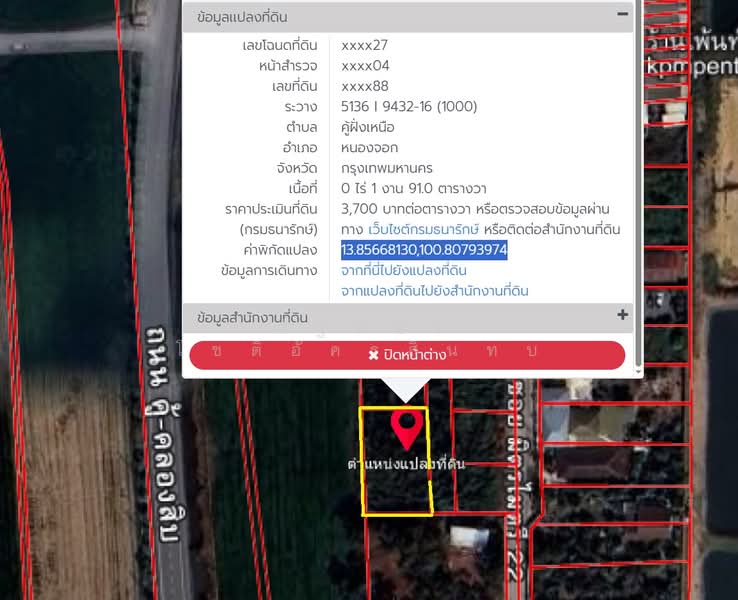Image resolution: width=738 pixels, height=600 pixels.
Task: Click area value 0 ไร่ 1 งาน 91.0 ตารางวา
Action: pos(413,189)
